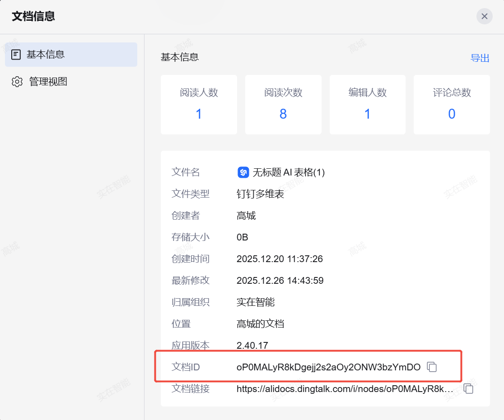Close the 文档信息 dialog

[484, 17]
